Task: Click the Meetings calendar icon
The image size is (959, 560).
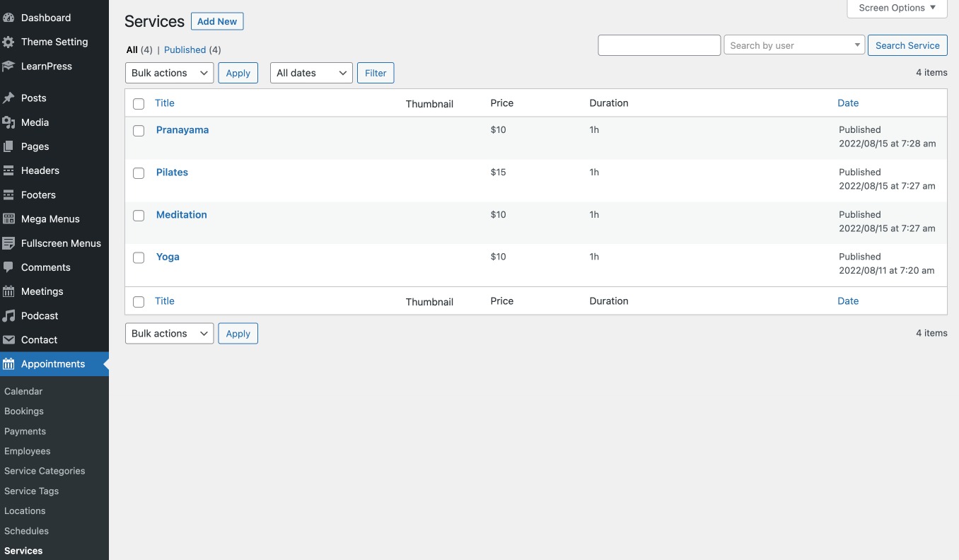Action: click(10, 291)
